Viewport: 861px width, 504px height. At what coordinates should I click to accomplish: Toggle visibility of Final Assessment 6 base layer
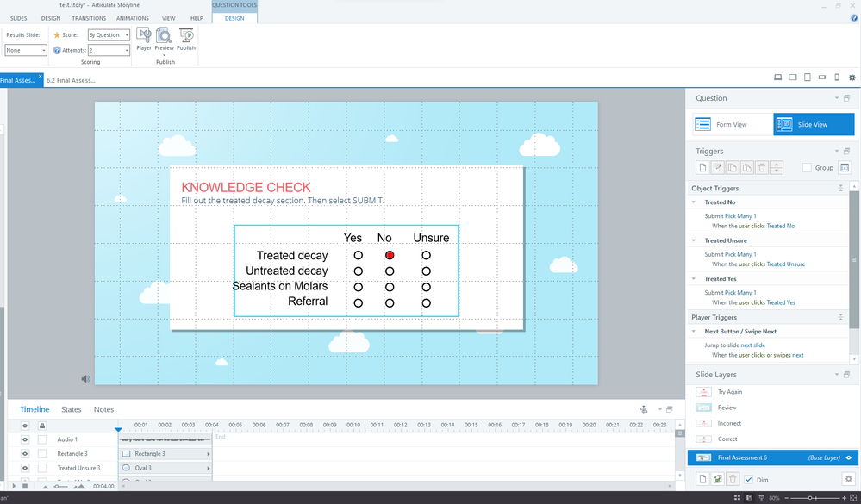pos(849,457)
